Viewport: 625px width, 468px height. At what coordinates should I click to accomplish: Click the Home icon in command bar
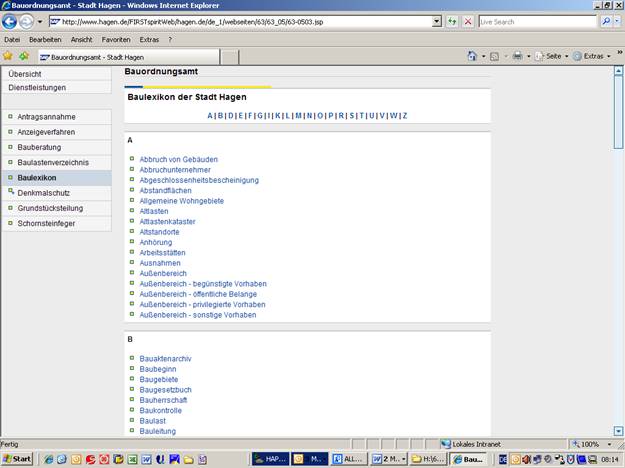pyautogui.click(x=473, y=56)
